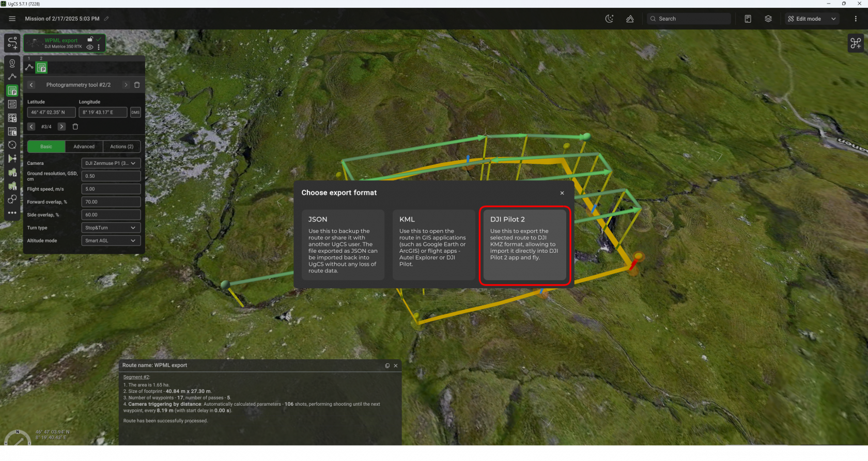The image size is (868, 461).
Task: Expand the Turn type dropdown
Action: coord(111,228)
